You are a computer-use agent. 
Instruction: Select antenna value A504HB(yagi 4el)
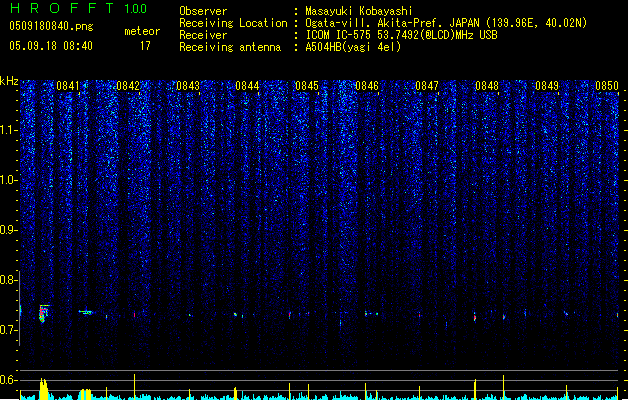coord(353,47)
